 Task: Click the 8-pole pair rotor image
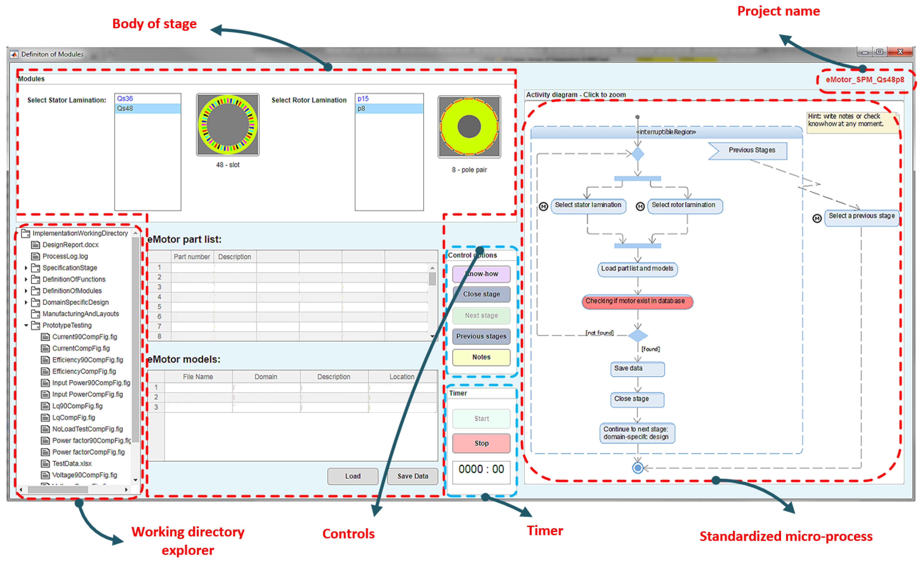click(469, 127)
